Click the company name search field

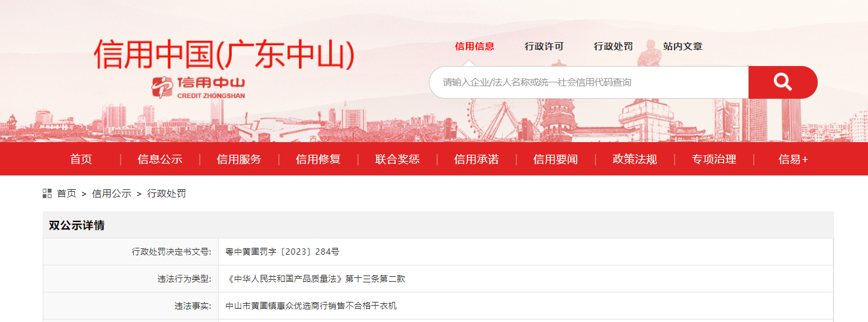589,82
